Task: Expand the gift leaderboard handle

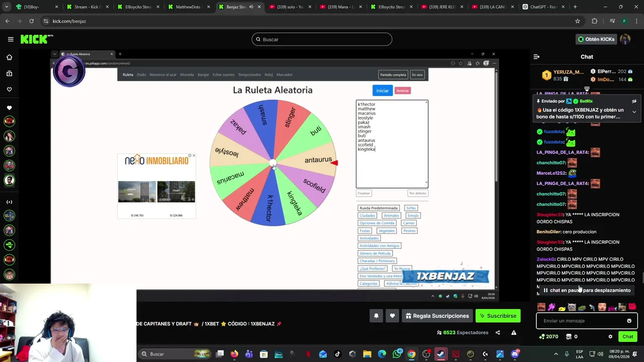Action: pos(587,89)
